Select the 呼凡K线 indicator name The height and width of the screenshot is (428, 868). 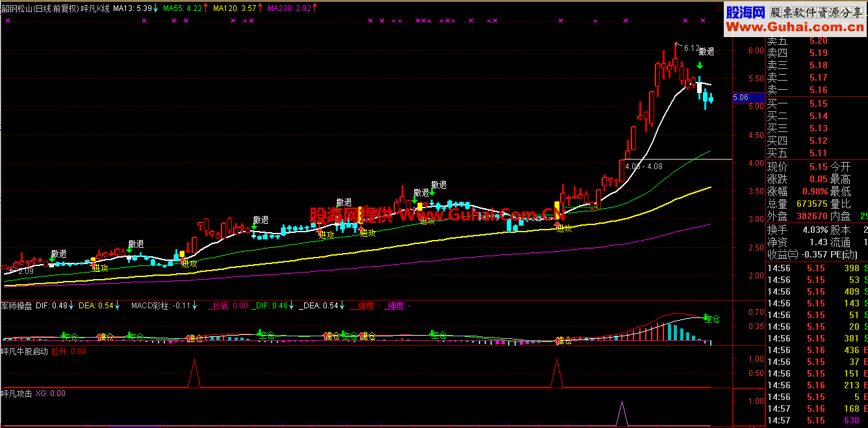pyautogui.click(x=95, y=8)
